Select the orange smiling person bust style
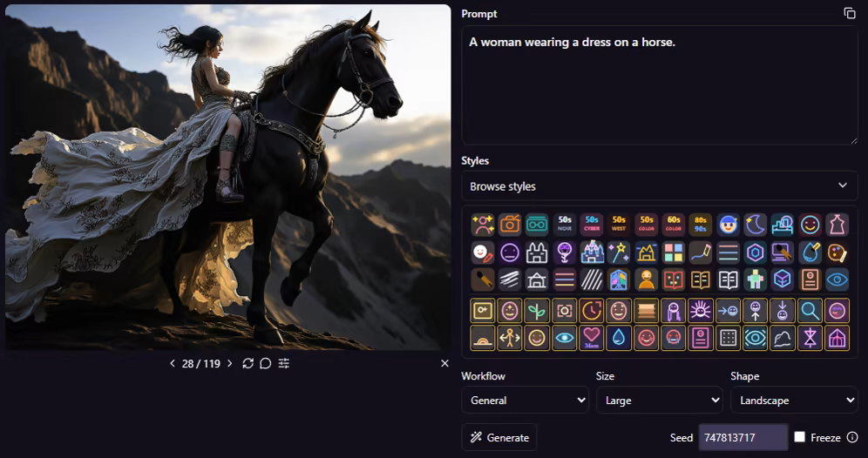The image size is (868, 458). pyautogui.click(x=646, y=280)
